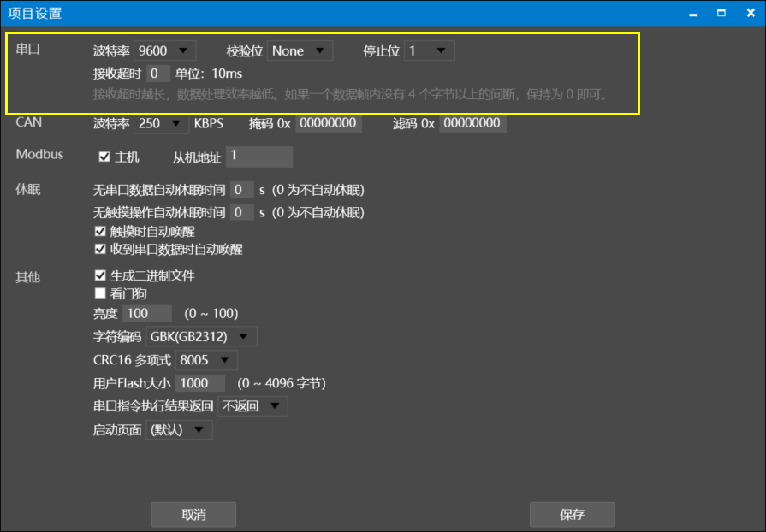Toggle the Modbus 主机 checkbox
Image resolution: width=766 pixels, height=532 pixels.
(105, 157)
